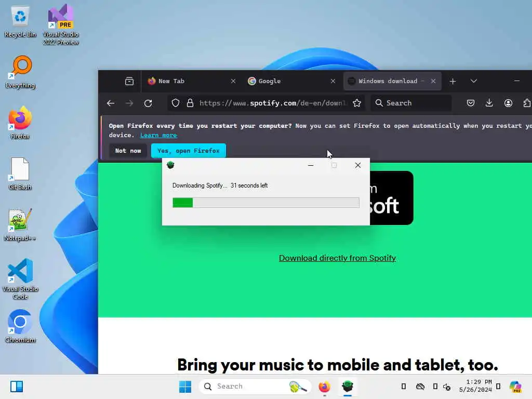
Task: Close the New Tab tab
Action: coord(233,81)
